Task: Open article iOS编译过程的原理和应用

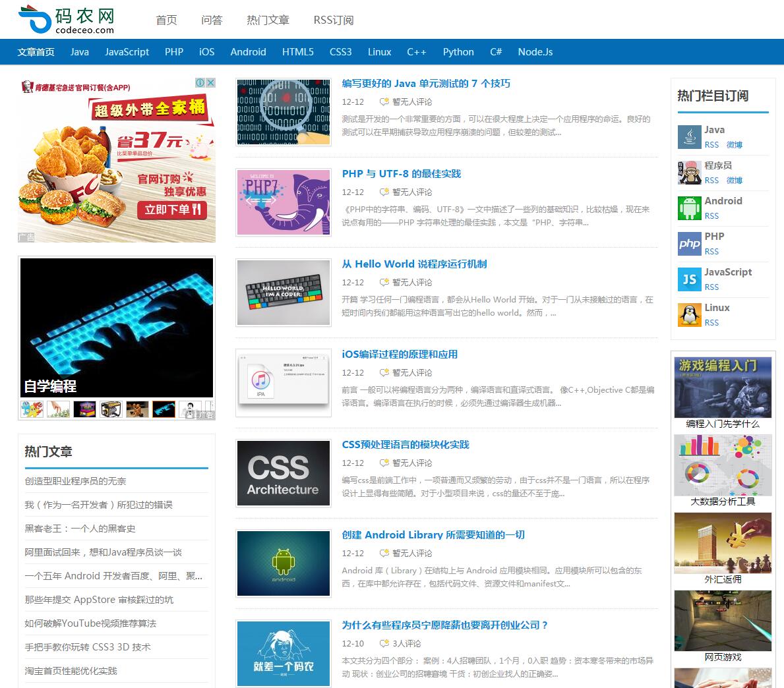Action: tap(400, 355)
